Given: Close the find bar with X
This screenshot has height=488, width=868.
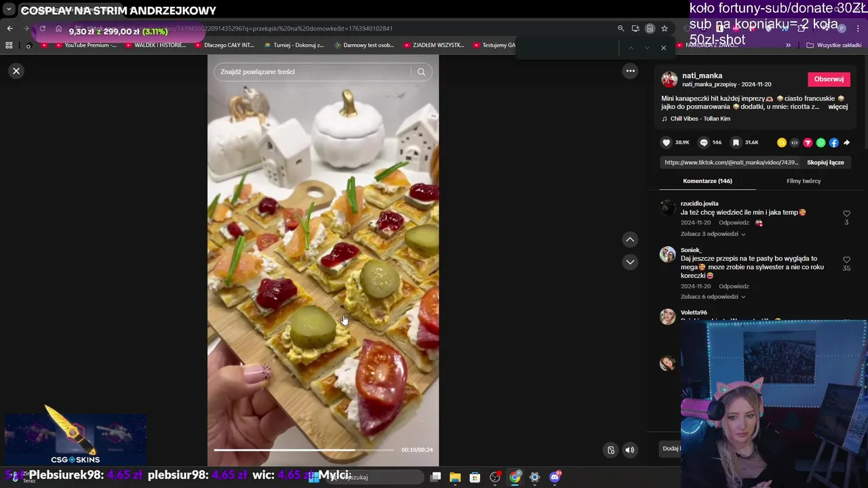Looking at the screenshot, I should 663,48.
